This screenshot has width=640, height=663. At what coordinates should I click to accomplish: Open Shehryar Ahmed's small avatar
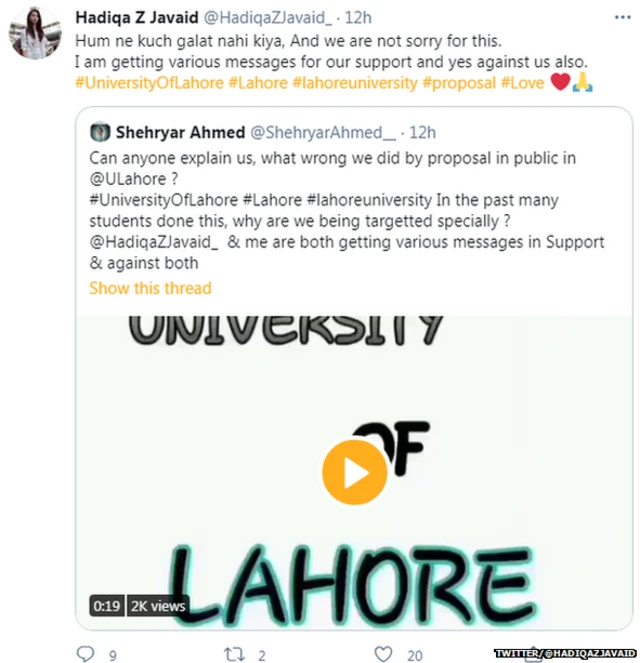[x=100, y=132]
